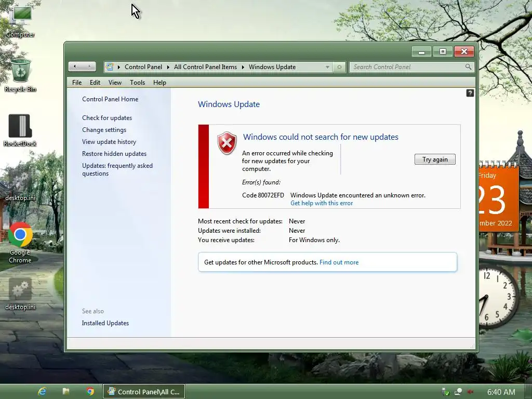Open the Help menu
The width and height of the screenshot is (532, 399).
click(159, 83)
